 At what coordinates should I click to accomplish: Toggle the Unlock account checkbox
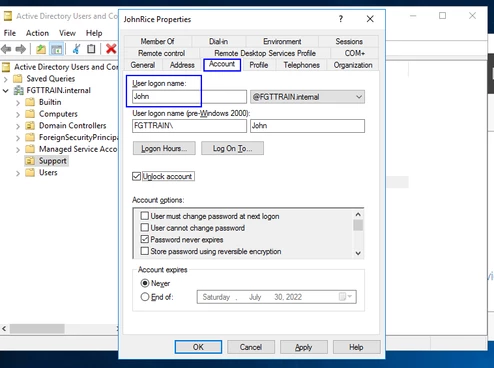[136, 176]
